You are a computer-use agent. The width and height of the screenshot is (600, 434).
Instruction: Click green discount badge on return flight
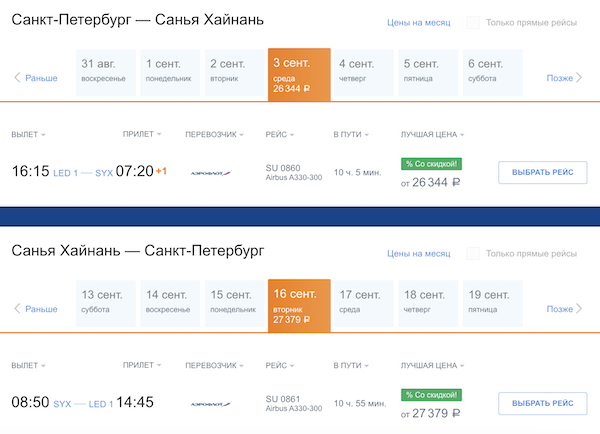click(430, 395)
